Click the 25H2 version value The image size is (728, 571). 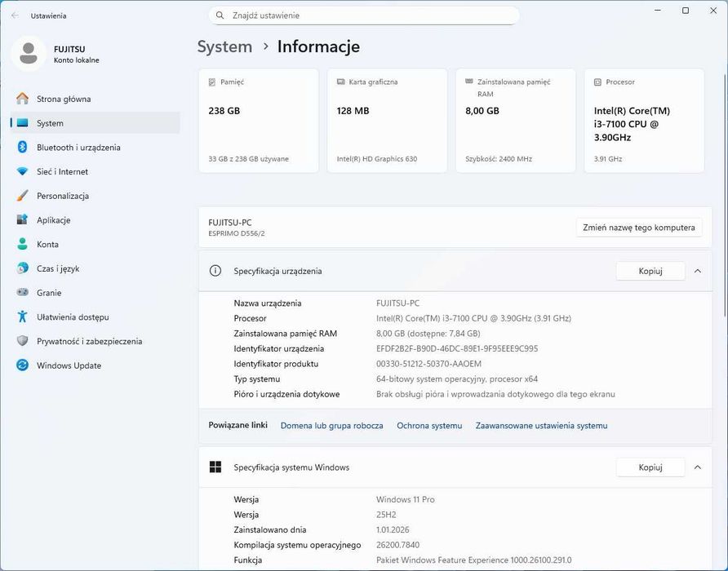(x=386, y=515)
